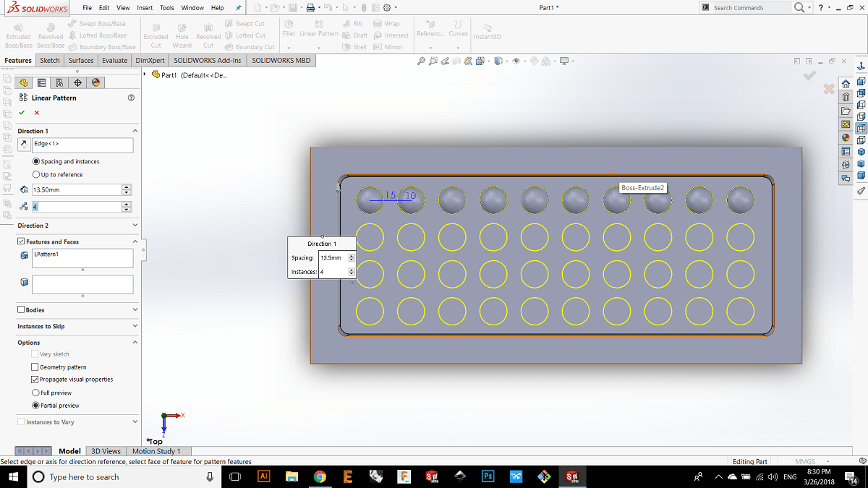Open Options gear icon in top toolbar
The width and height of the screenshot is (868, 488).
pos(388,7)
